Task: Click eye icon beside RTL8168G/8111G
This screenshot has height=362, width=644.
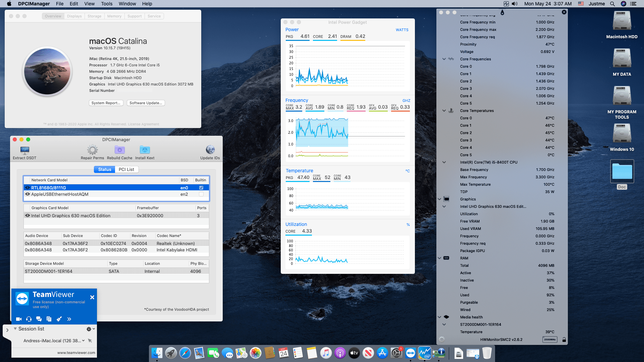Action: [x=28, y=188]
